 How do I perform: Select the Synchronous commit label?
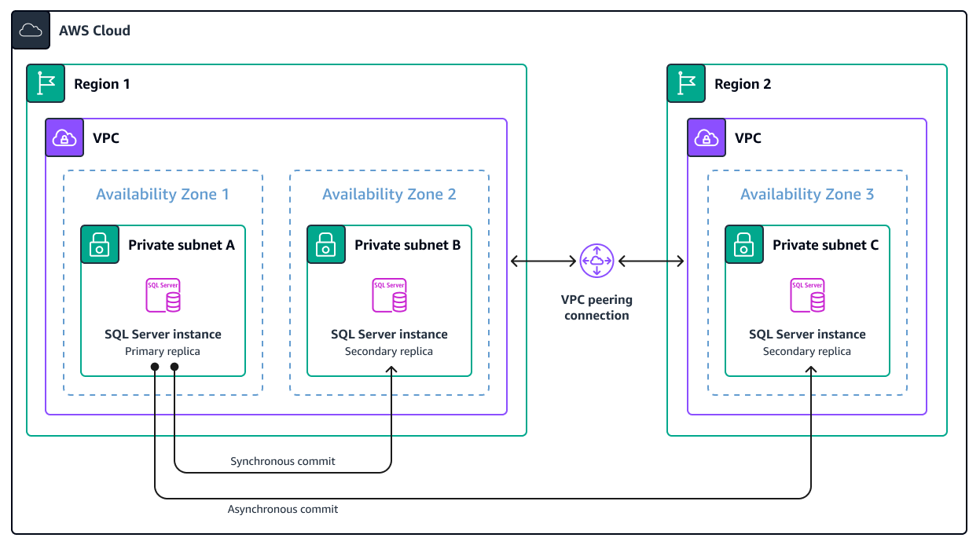[283, 461]
